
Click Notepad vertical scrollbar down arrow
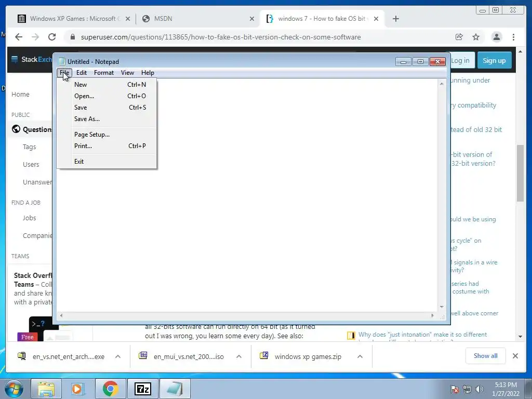click(442, 307)
